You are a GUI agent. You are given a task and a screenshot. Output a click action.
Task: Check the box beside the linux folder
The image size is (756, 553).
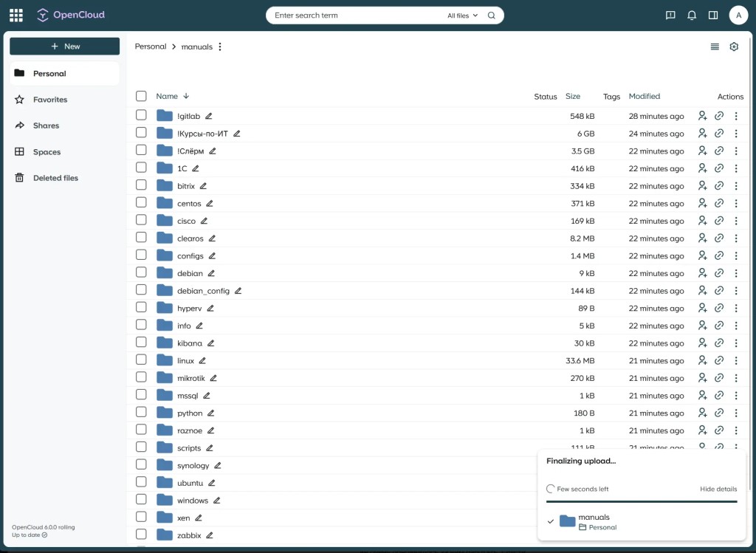tap(141, 360)
